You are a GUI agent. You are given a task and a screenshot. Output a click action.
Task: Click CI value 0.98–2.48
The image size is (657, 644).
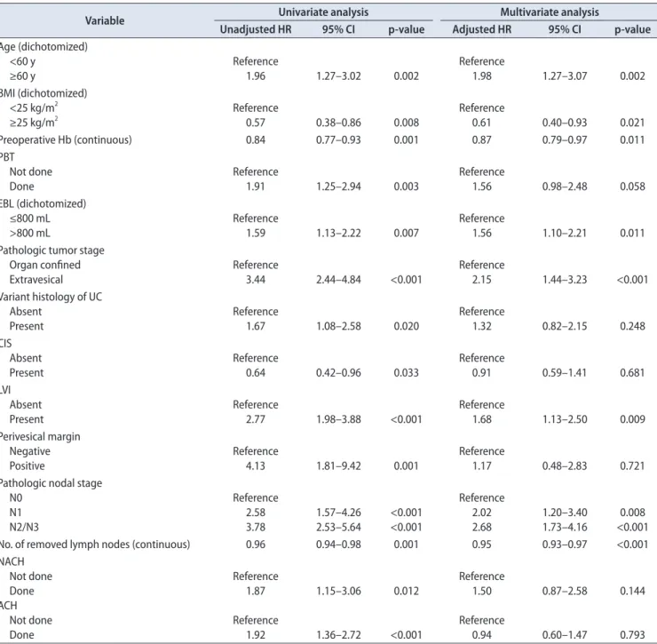point(565,187)
